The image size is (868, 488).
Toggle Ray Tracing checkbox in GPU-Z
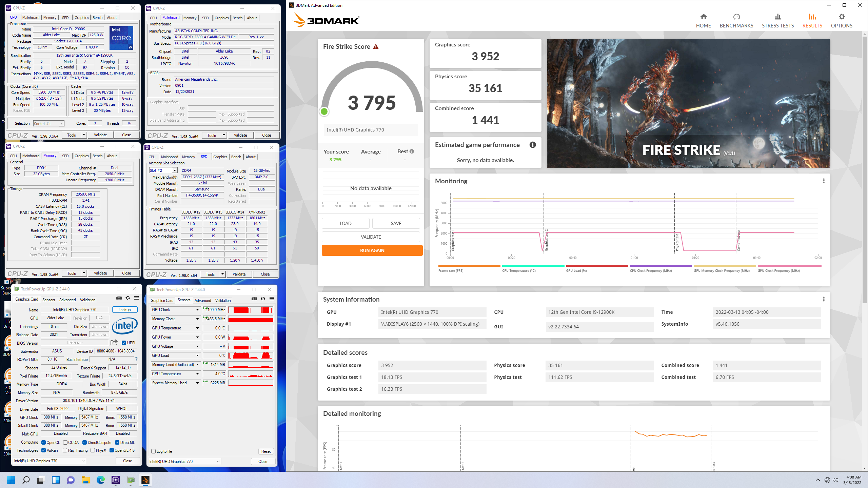tap(65, 450)
